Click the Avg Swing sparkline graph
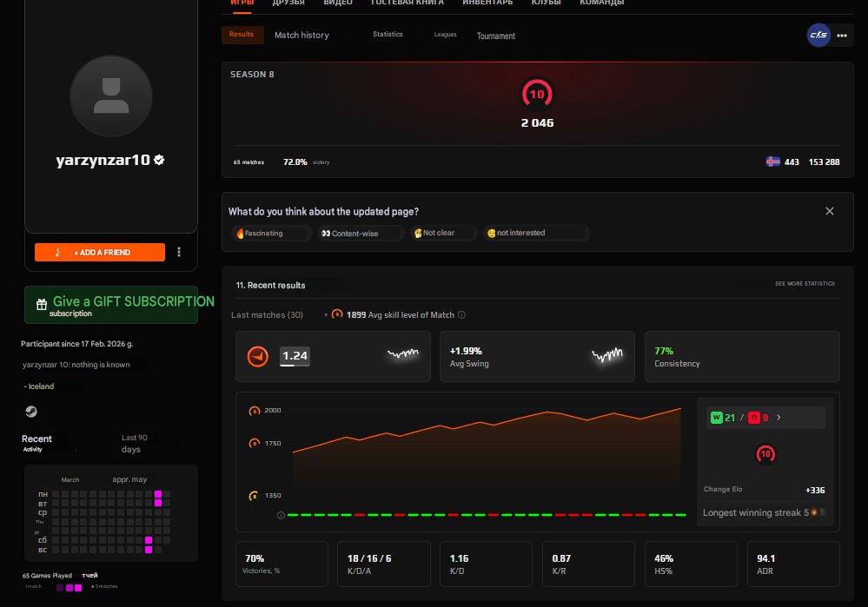The height and width of the screenshot is (607, 868). (x=607, y=354)
